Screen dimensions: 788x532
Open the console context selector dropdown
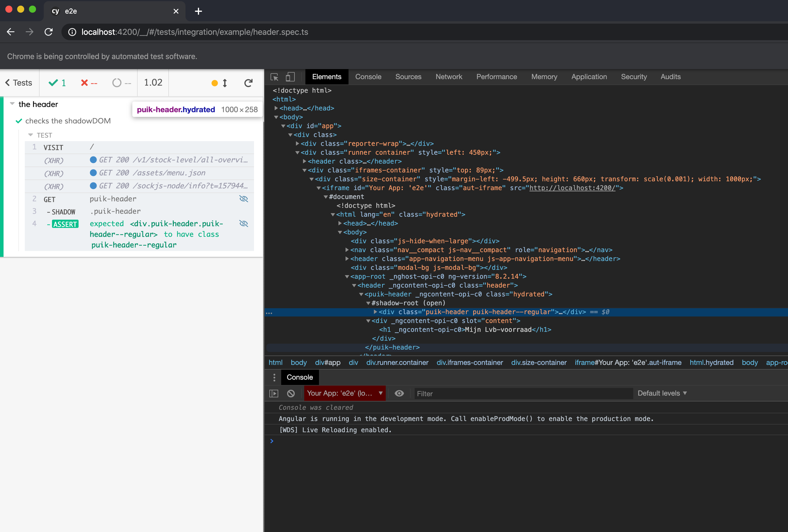pos(345,394)
